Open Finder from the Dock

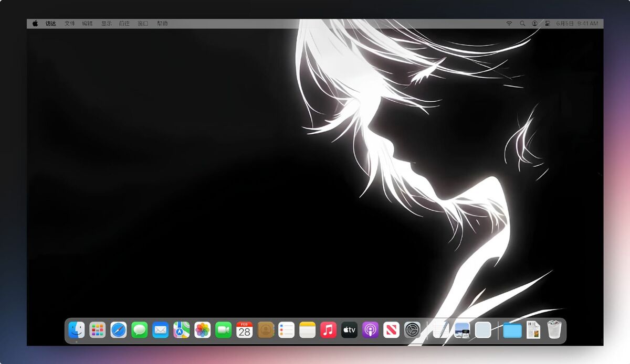click(77, 330)
